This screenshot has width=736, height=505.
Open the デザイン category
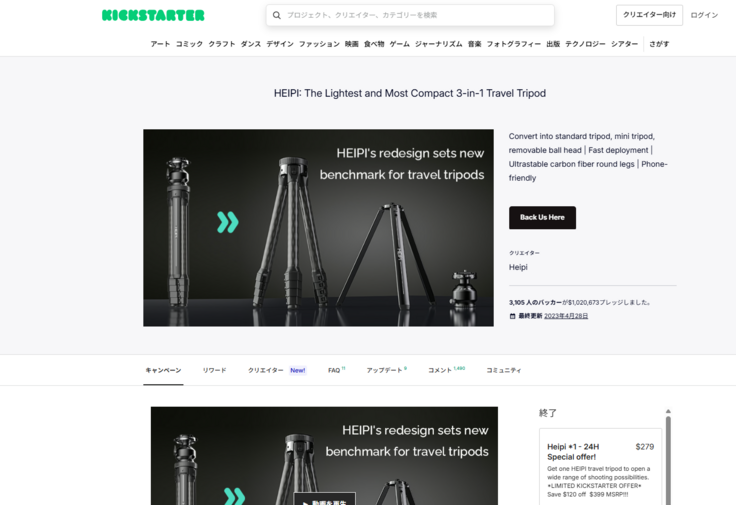[280, 44]
